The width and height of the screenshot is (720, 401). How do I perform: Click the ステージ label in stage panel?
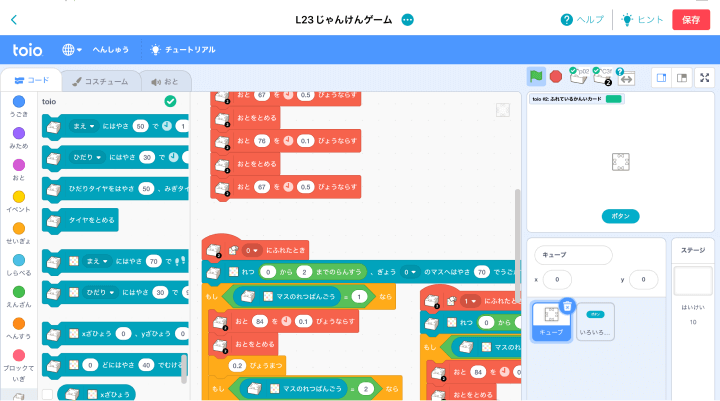pos(693,250)
